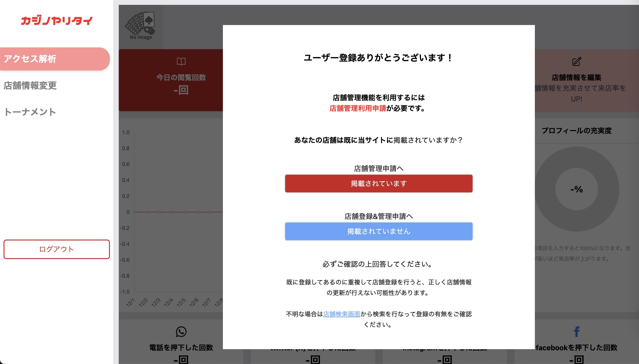This screenshot has height=364, width=639.
Task: Open the 店舗検索画面 link
Action: [342, 314]
